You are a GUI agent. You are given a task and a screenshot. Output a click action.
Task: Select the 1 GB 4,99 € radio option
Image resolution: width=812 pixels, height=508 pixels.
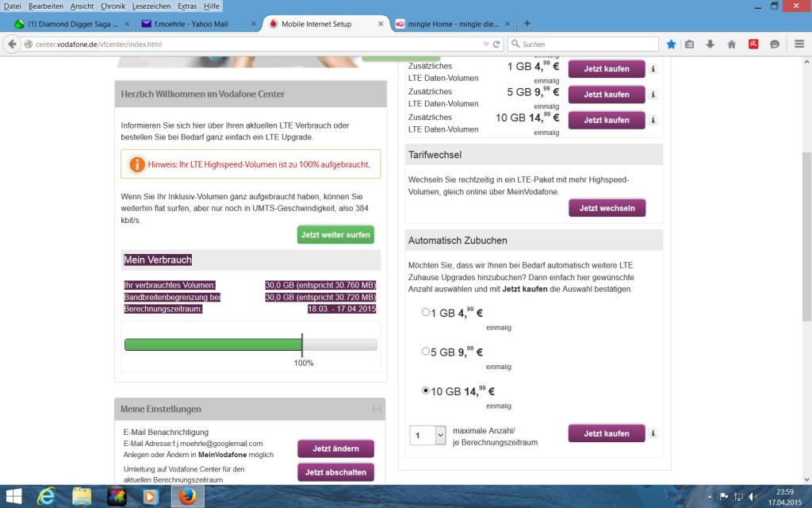click(x=426, y=312)
